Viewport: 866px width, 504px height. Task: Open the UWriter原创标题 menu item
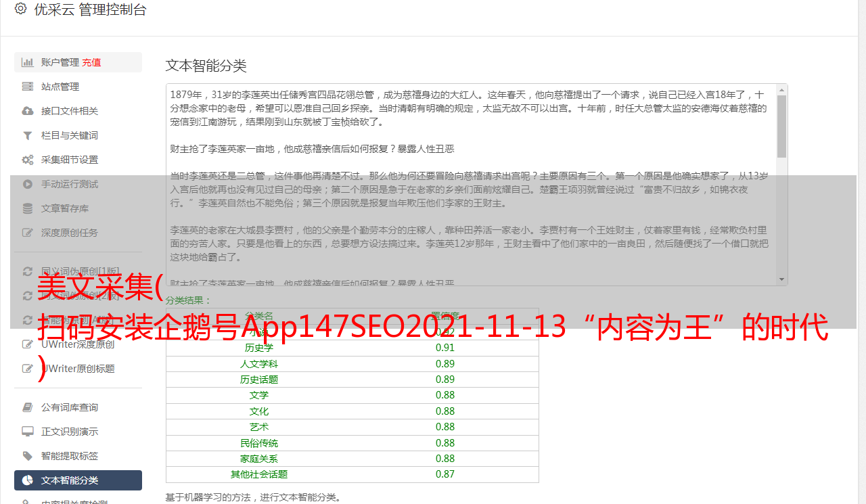[x=78, y=369]
